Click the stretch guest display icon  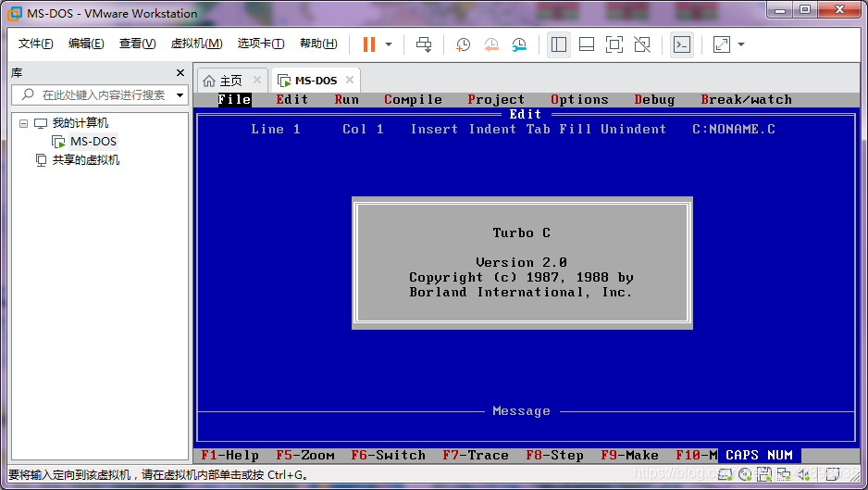coord(721,44)
